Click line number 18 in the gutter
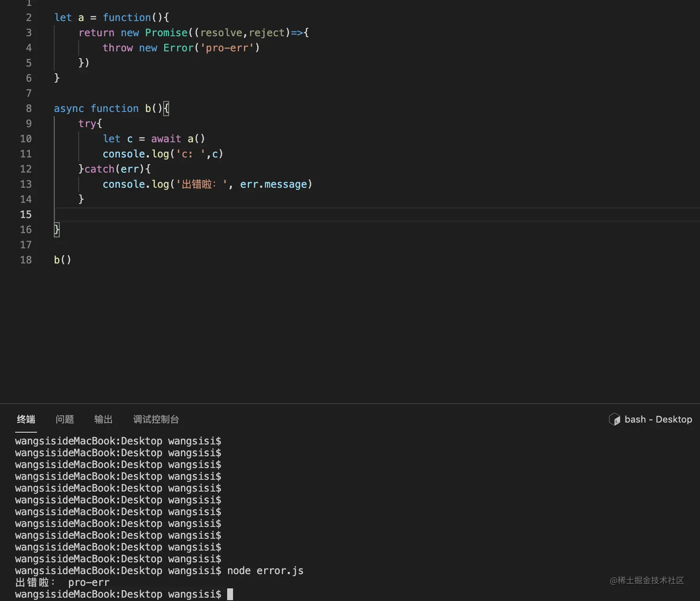 [26, 260]
